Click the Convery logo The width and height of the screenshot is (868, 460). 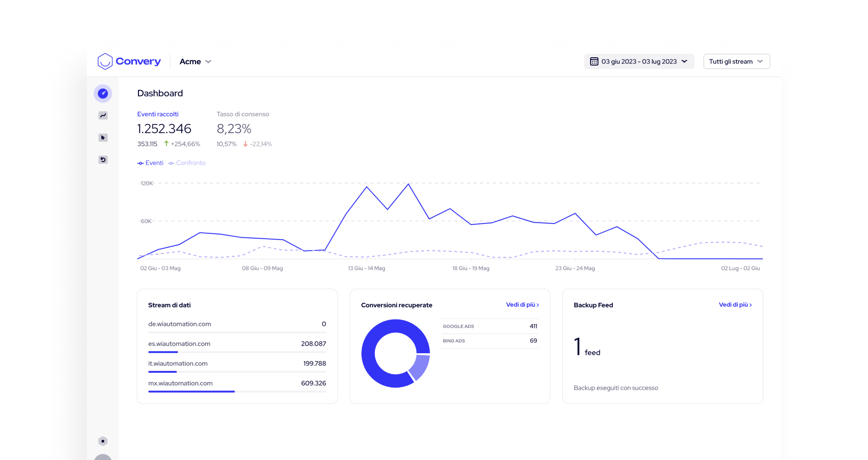129,62
